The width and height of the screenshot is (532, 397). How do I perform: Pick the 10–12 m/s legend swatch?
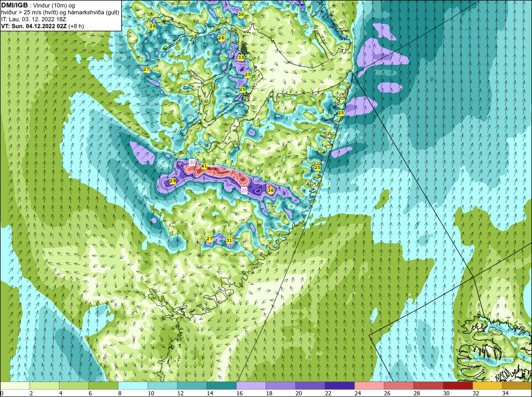click(x=162, y=386)
